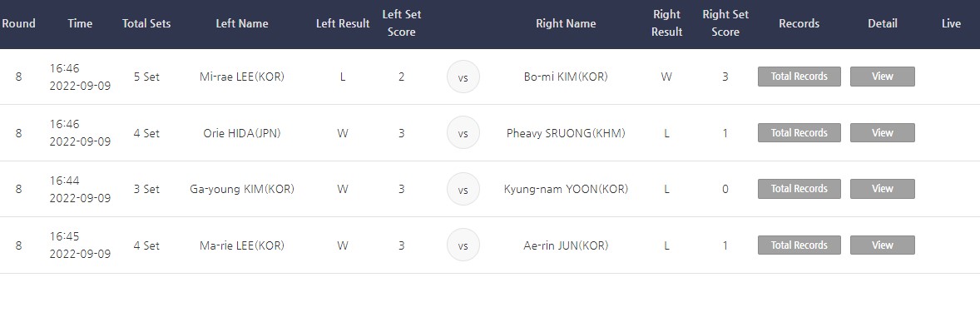
Task: View details of Orie HIDA match
Action: point(883,132)
